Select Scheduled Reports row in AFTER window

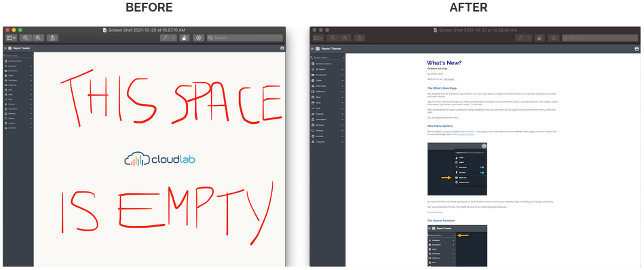327,64
